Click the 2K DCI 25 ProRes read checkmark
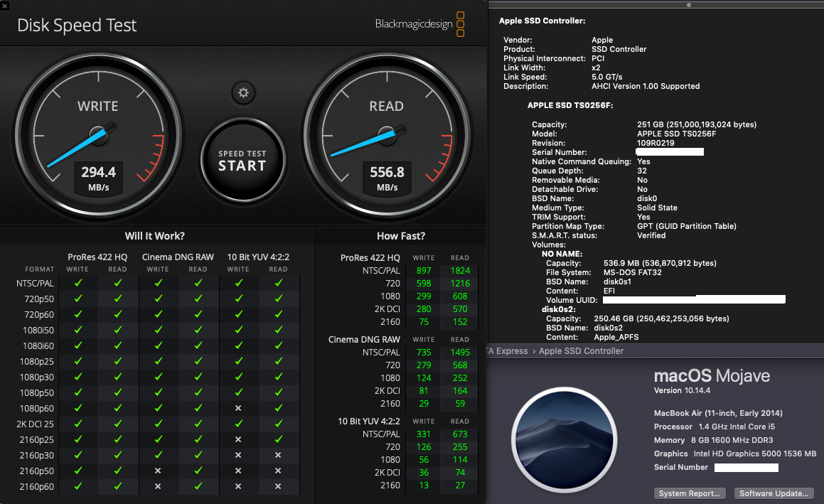The height and width of the screenshot is (504, 824). coord(118,424)
